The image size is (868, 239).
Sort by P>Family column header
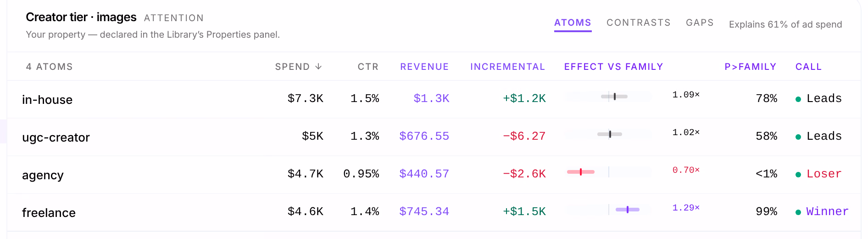coord(750,67)
